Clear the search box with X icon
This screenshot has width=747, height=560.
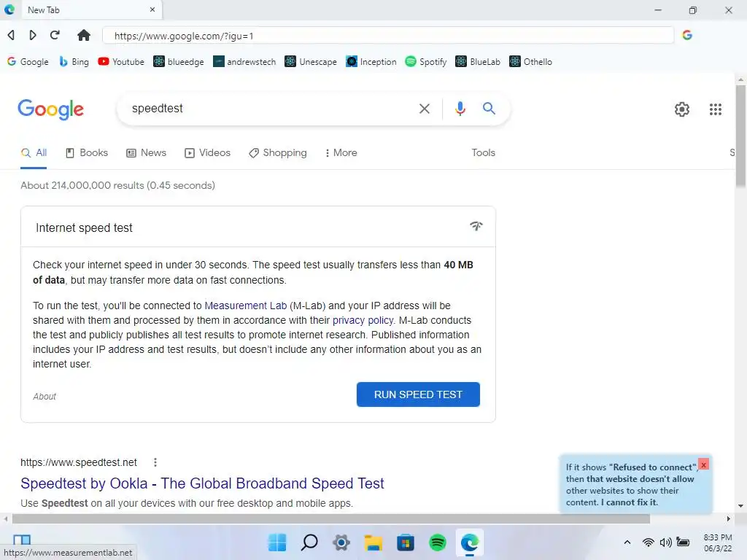click(425, 109)
